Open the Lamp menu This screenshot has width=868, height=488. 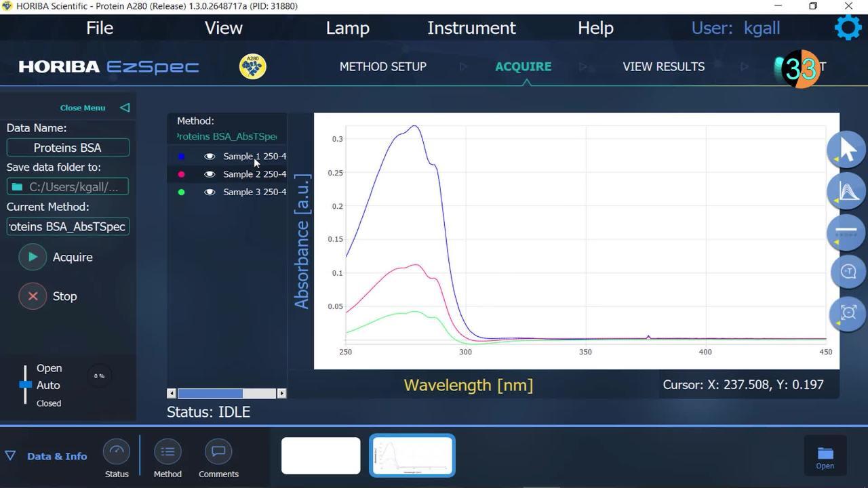coord(347,28)
